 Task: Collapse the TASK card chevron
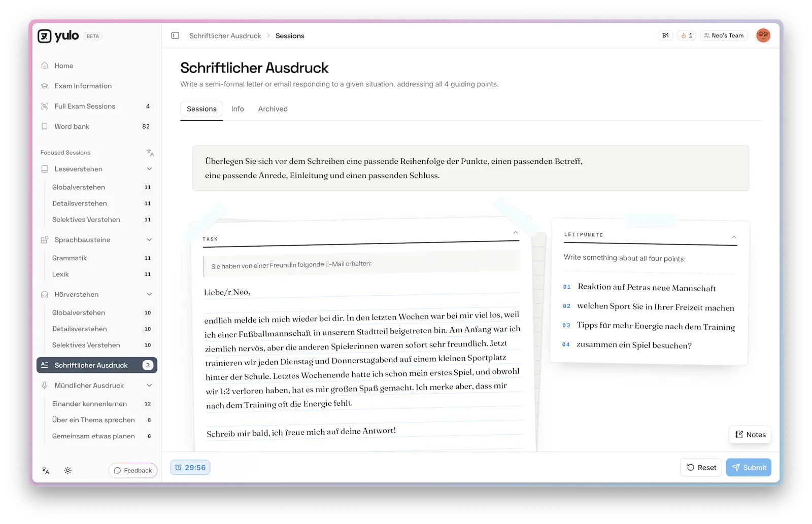pyautogui.click(x=515, y=233)
